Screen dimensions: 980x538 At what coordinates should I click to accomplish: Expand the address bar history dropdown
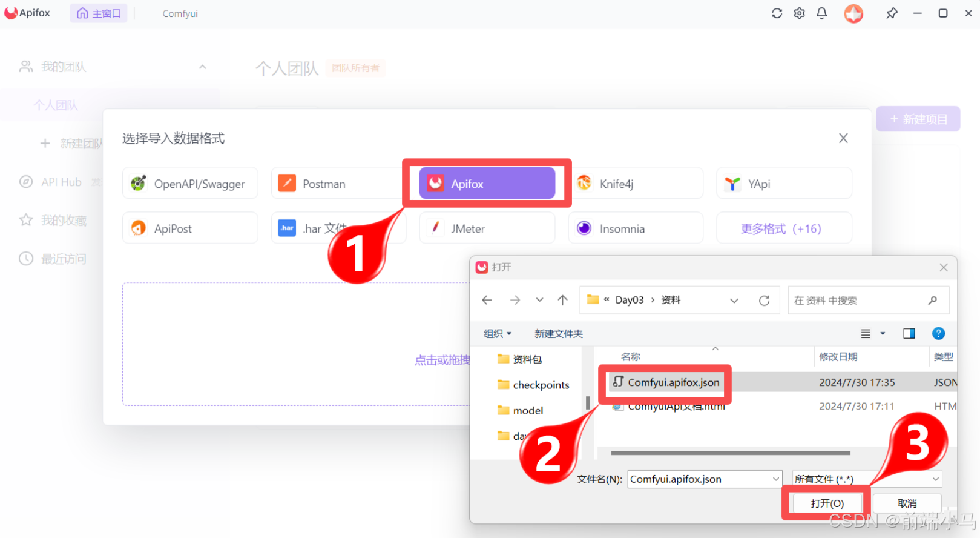(734, 301)
